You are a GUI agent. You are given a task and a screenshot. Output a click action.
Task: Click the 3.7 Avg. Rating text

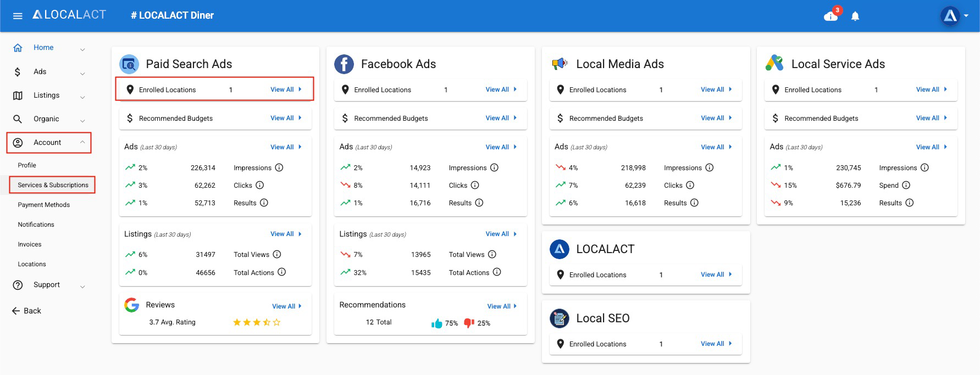pos(173,322)
